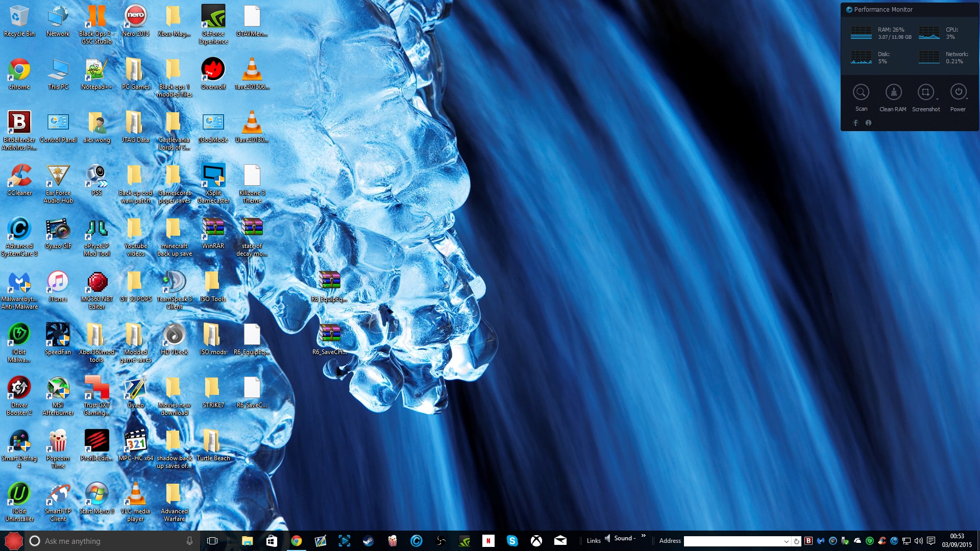This screenshot has height=551, width=980.
Task: Click the Cortana microphone icon
Action: click(x=189, y=541)
